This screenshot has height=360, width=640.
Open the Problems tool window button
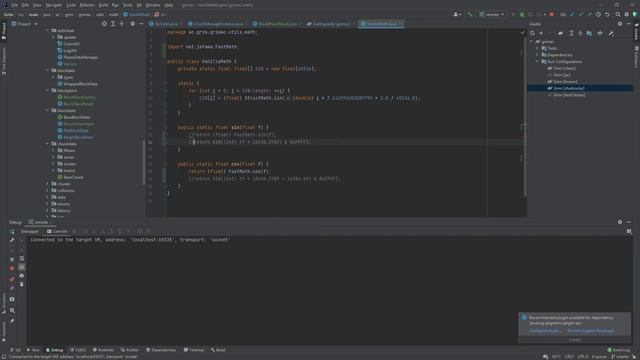(x=104, y=350)
